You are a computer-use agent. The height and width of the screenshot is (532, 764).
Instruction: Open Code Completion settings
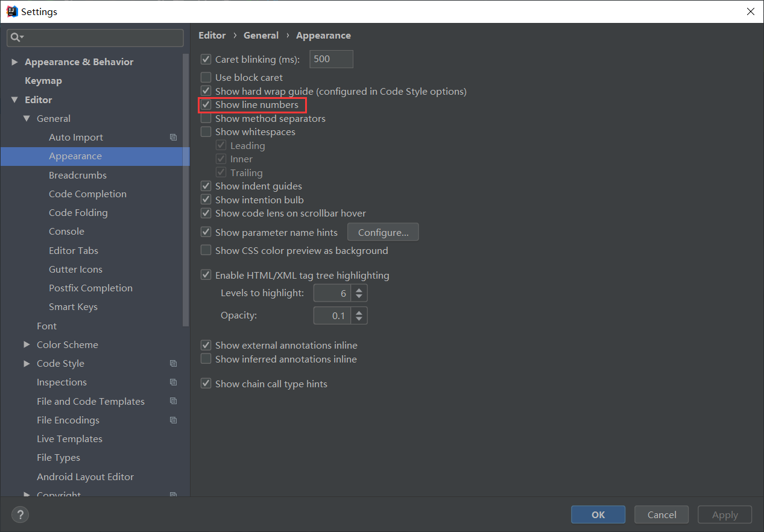[87, 194]
